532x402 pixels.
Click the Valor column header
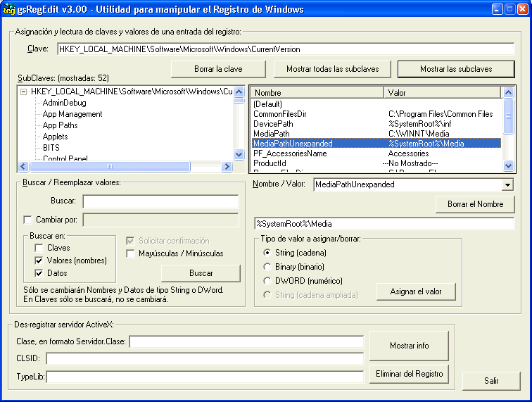pos(443,93)
